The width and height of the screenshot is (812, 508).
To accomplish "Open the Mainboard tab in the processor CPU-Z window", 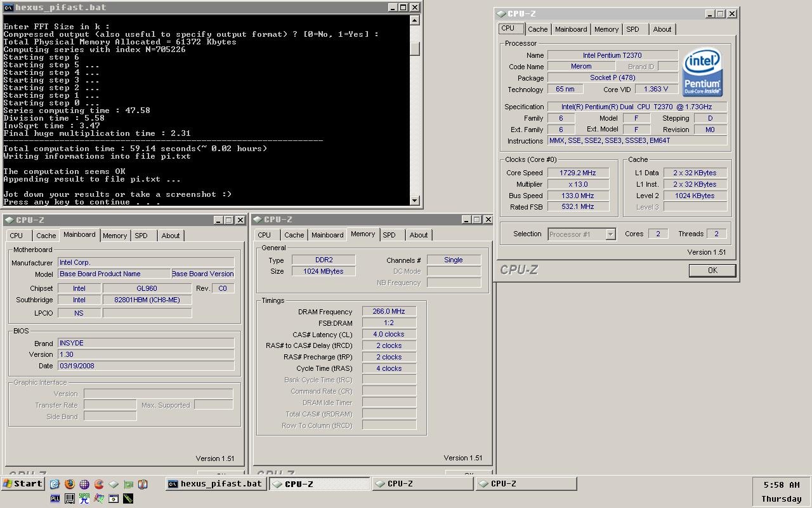I will pyautogui.click(x=571, y=29).
